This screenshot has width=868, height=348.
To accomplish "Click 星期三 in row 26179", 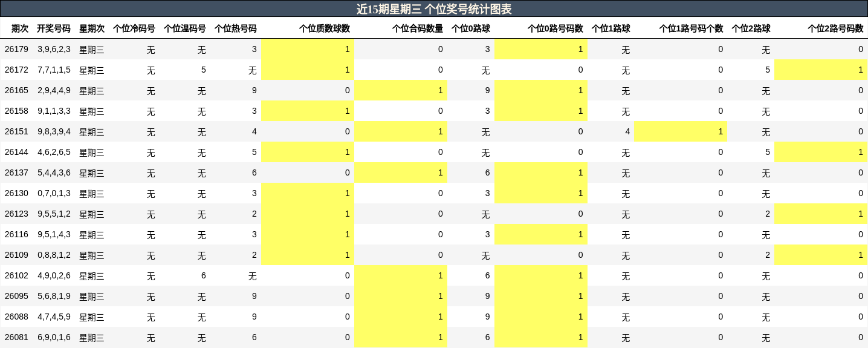I will tap(92, 50).
